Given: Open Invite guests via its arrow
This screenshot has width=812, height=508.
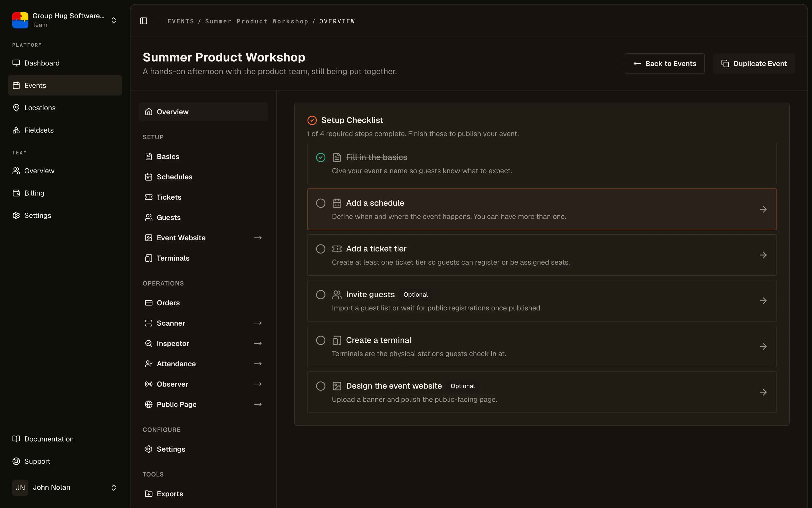Looking at the screenshot, I should tap(763, 301).
